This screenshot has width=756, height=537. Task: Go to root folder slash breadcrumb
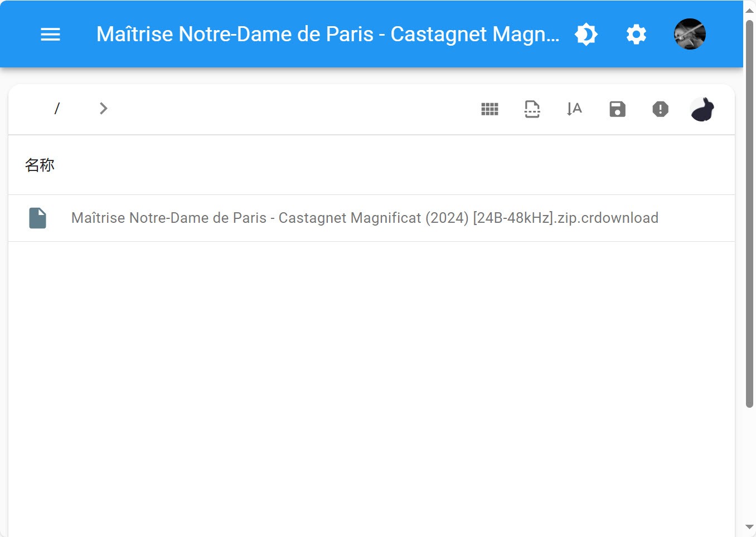[x=57, y=109]
